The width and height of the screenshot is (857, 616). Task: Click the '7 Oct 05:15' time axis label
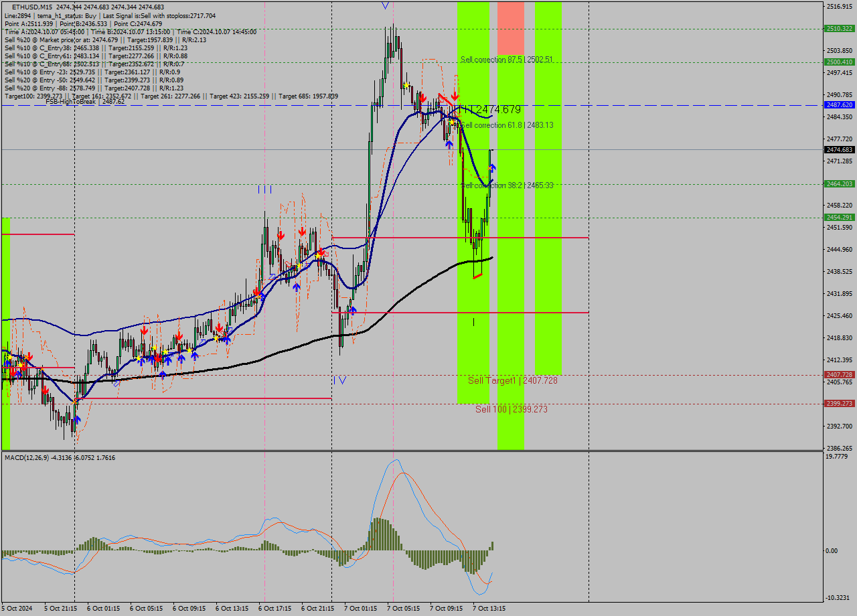coord(403,609)
